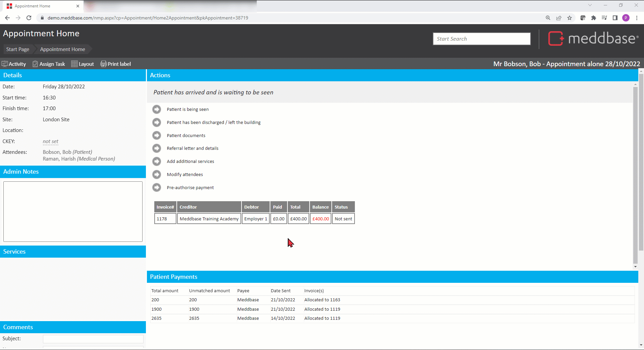Select the Appointment Home breadcrumb

tap(62, 49)
